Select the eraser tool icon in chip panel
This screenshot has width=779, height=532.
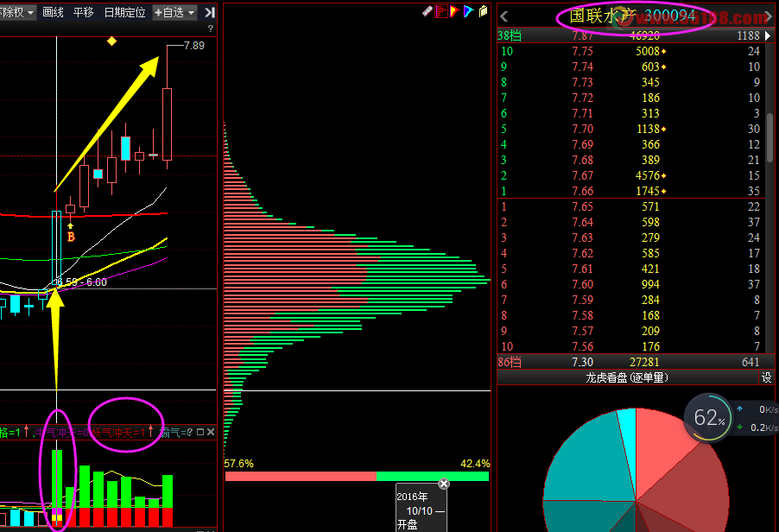click(x=427, y=11)
